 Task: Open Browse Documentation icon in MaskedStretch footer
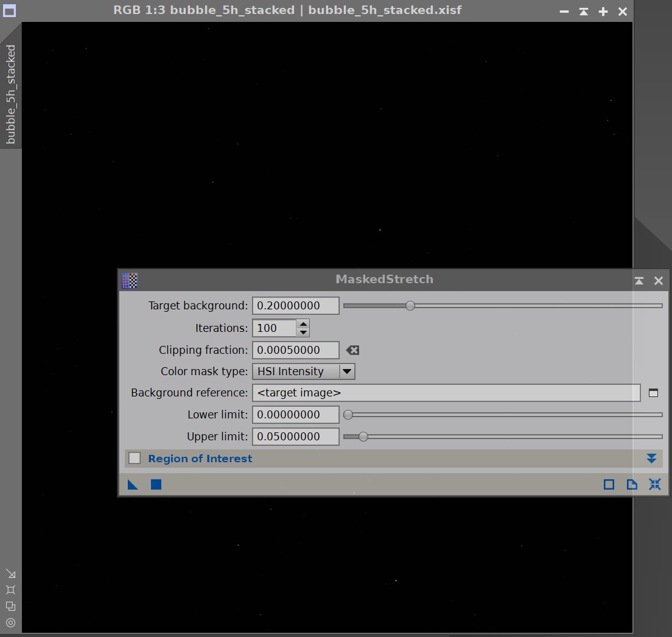coord(632,484)
